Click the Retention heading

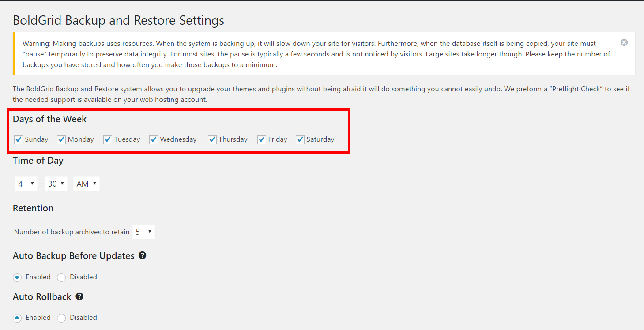click(x=33, y=208)
